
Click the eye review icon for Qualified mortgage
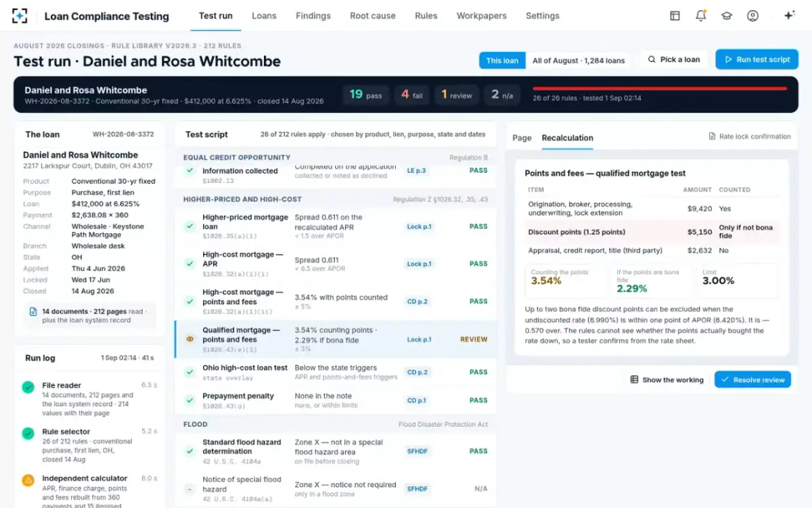[190, 339]
